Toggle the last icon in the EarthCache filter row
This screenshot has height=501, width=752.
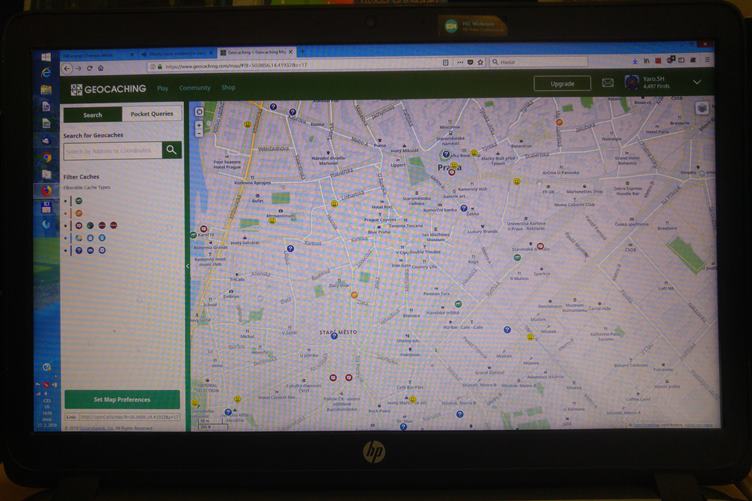(x=102, y=238)
